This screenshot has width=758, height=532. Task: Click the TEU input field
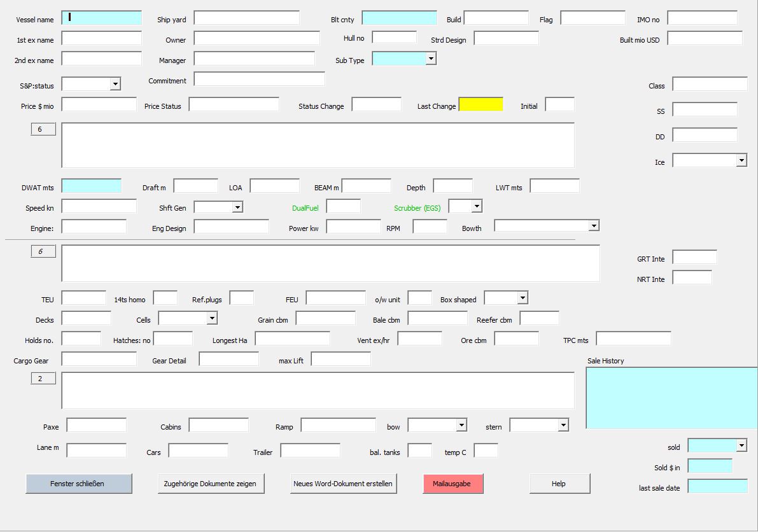point(83,298)
